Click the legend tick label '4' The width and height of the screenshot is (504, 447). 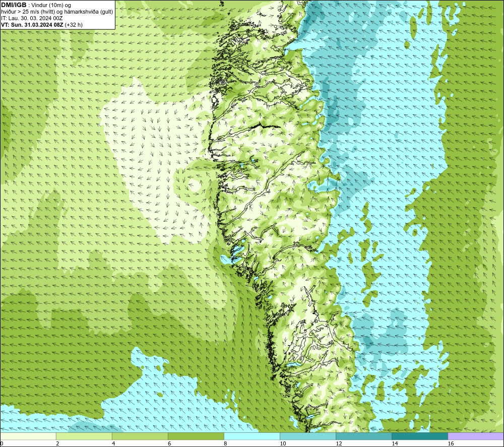point(113,443)
